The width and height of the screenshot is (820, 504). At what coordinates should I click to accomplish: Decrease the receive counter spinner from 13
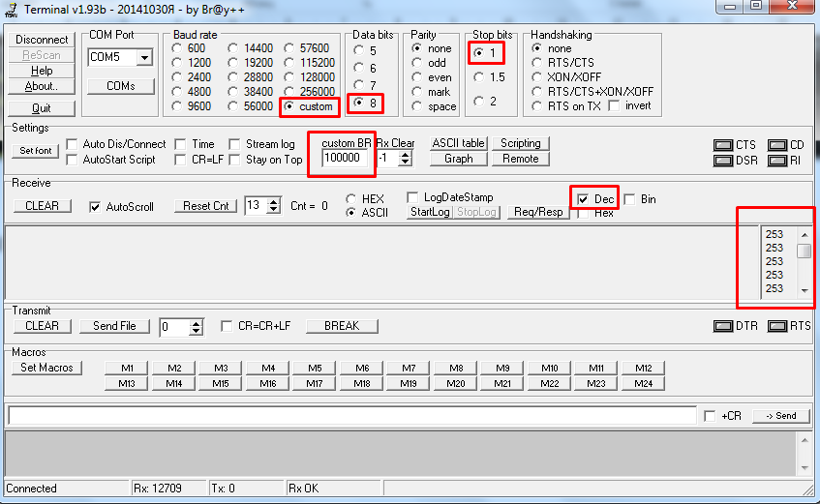pyautogui.click(x=274, y=210)
